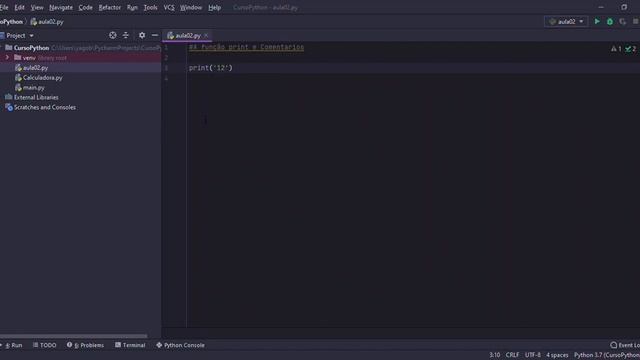640x360 pixels.
Task: Run with coverage icon
Action: (x=622, y=22)
